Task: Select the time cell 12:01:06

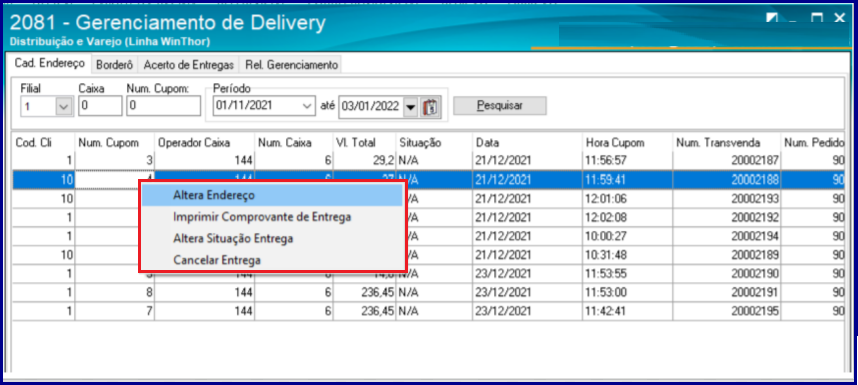Action: pyautogui.click(x=628, y=199)
